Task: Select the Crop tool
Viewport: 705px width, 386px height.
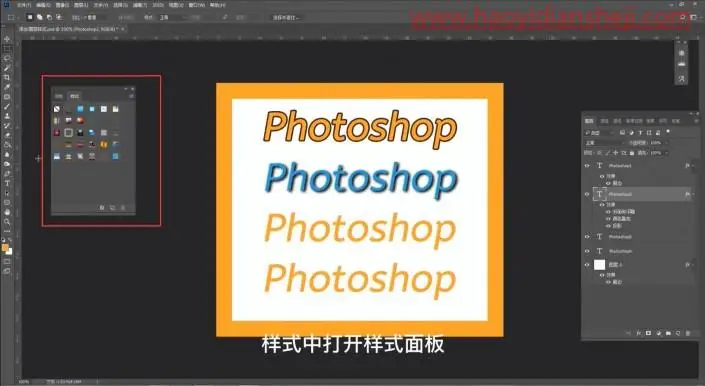Action: [7, 77]
